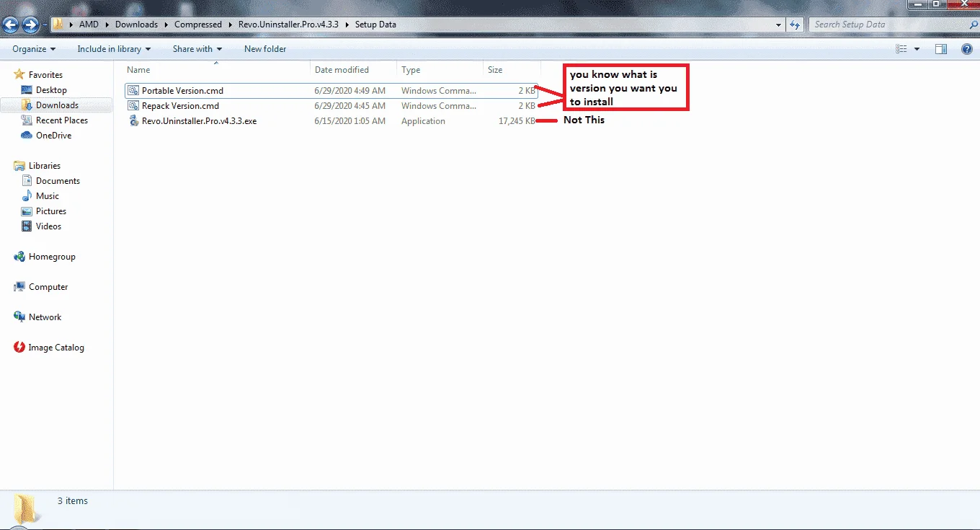Open OneDrive in the navigation pane
Viewport: 980px width, 530px height.
pos(53,136)
